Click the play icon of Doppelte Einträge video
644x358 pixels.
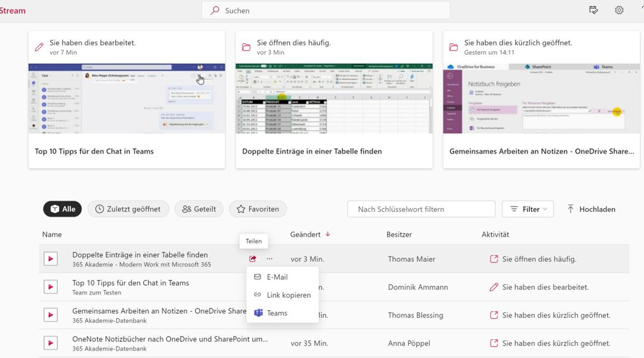pos(51,258)
